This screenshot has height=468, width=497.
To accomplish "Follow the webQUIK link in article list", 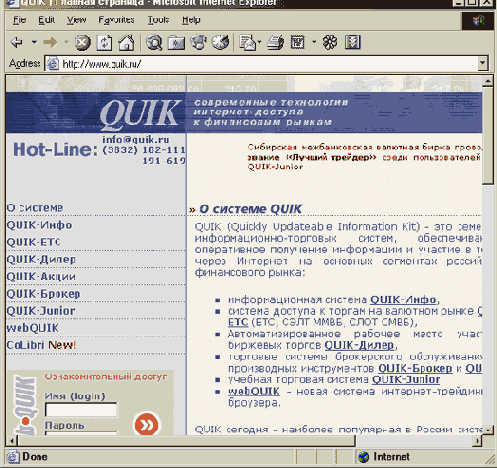I will tap(254, 391).
